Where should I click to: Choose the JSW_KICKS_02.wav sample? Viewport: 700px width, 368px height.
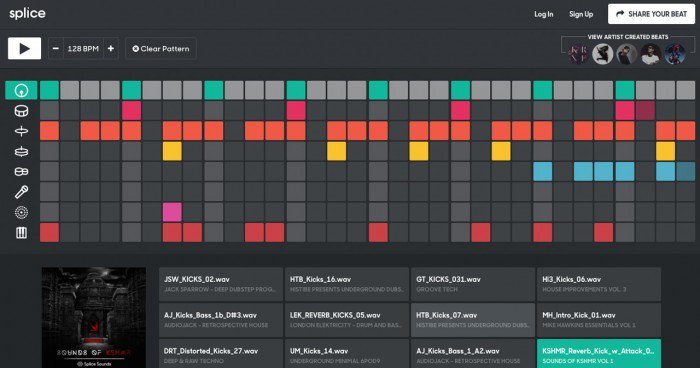click(221, 284)
